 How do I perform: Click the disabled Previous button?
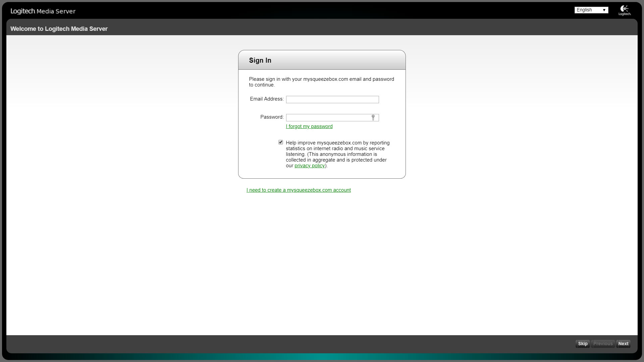coord(603,344)
